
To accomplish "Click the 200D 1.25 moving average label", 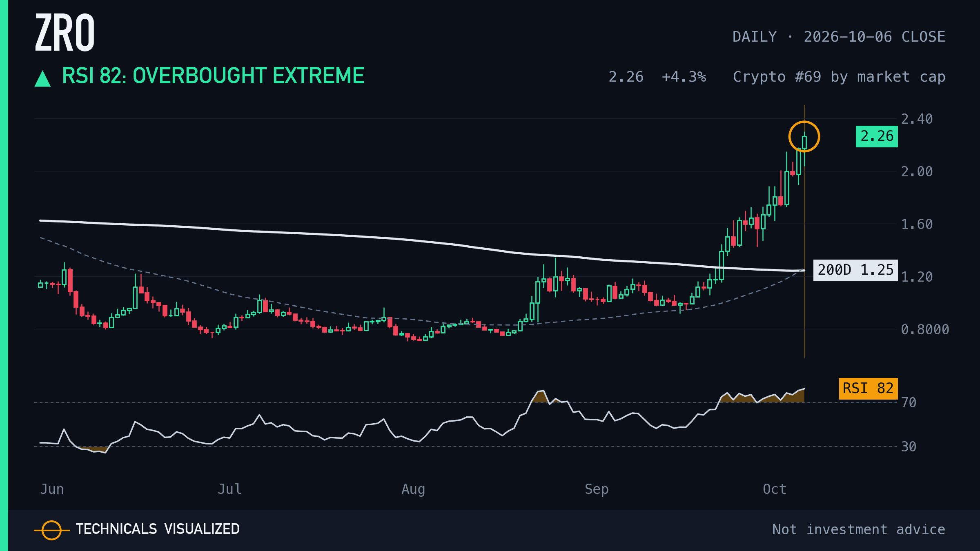I will click(855, 270).
